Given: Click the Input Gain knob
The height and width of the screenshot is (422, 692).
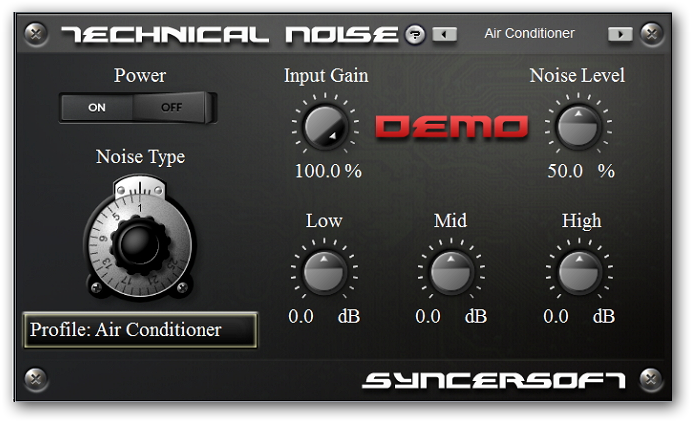Looking at the screenshot, I should click(x=325, y=127).
